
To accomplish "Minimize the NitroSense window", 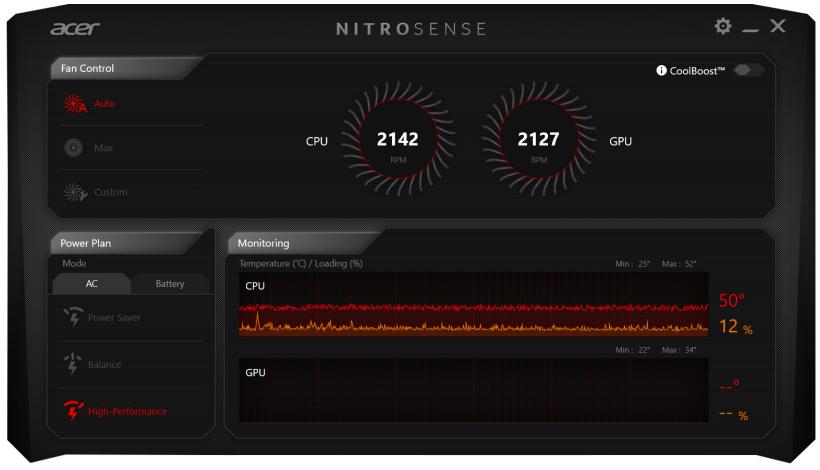I will tap(750, 30).
